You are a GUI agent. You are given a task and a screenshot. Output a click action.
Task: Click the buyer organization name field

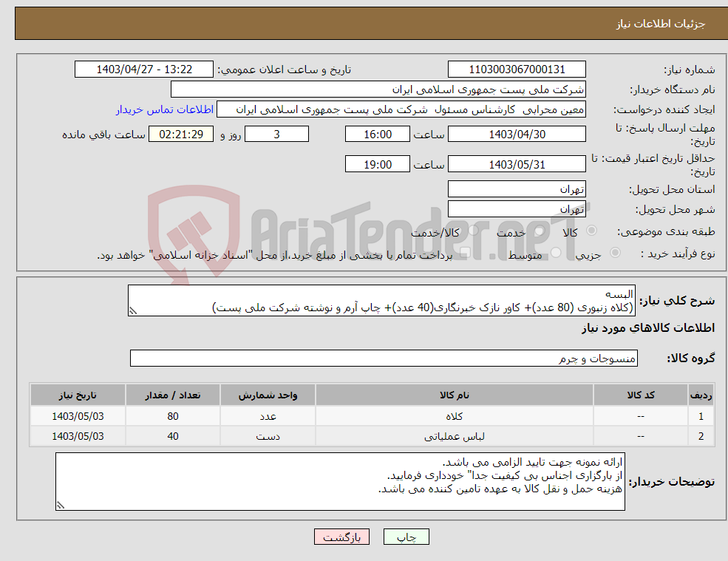point(378,89)
